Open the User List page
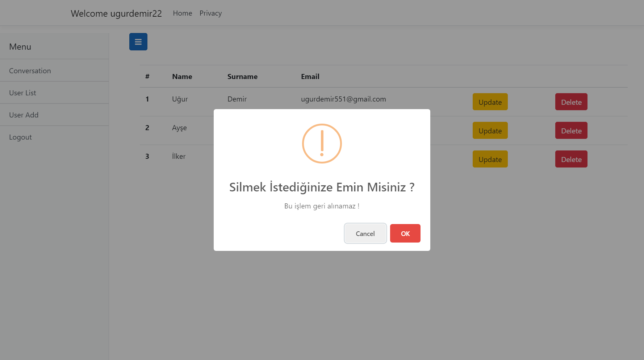 22,93
